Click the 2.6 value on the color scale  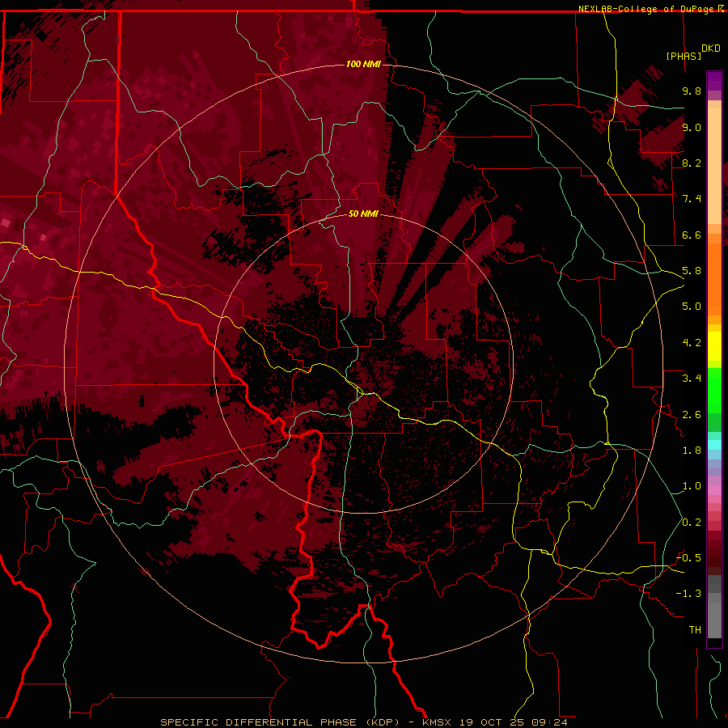coord(692,415)
